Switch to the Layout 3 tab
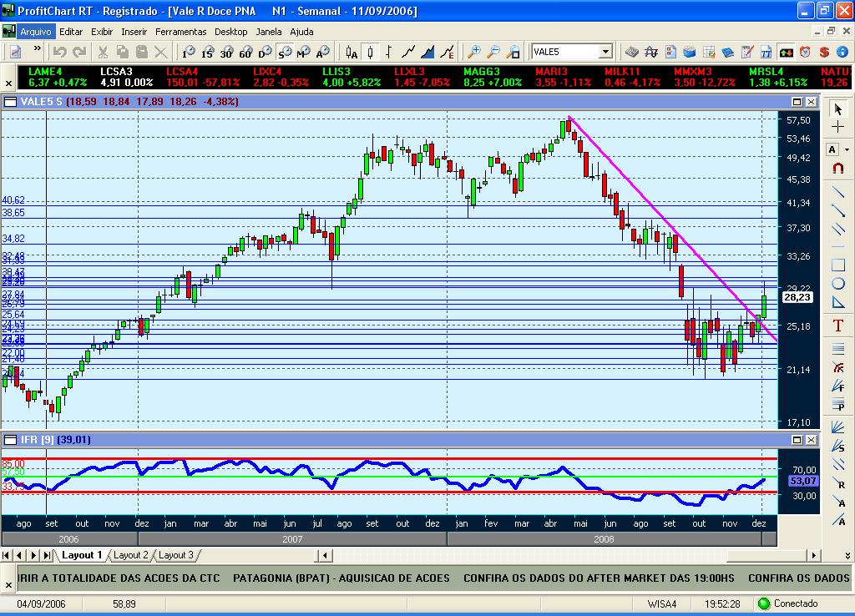Viewport: 855px width, 616px height. tap(175, 555)
